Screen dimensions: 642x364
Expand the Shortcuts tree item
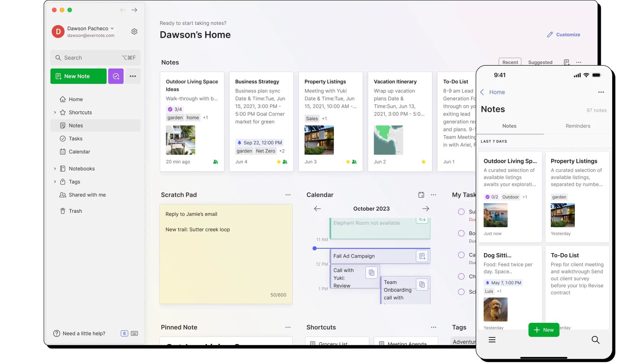(x=54, y=112)
